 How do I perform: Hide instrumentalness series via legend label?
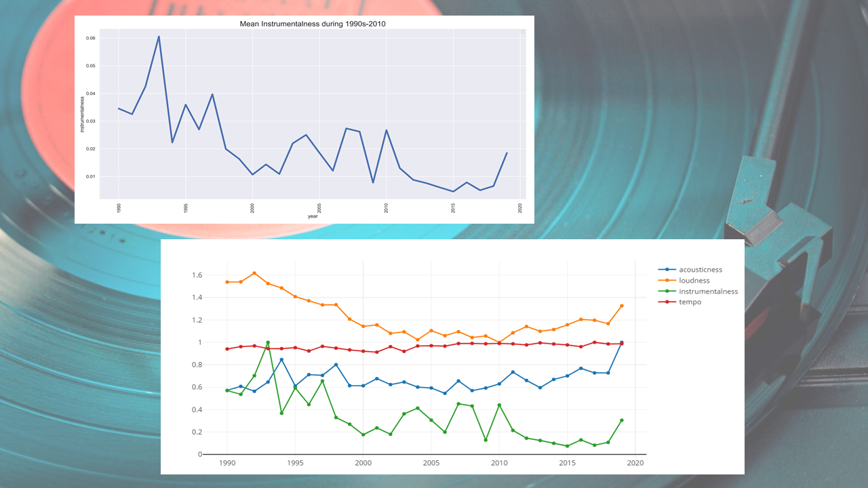pos(709,291)
